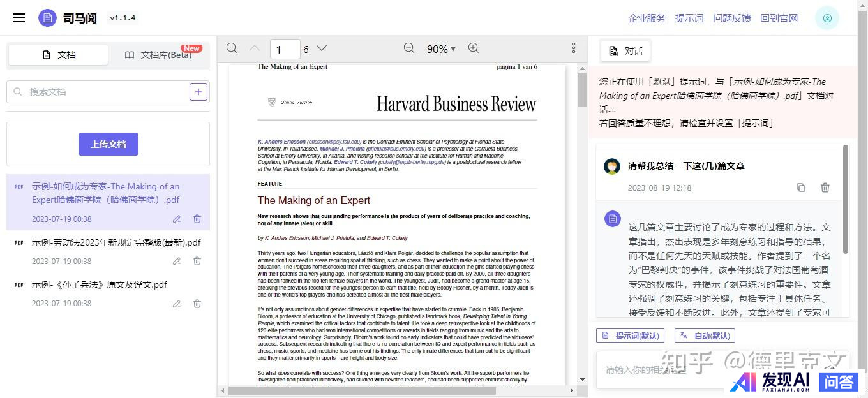Open the 企业服务 link
Viewport: 868px width, 398px height.
pos(647,18)
